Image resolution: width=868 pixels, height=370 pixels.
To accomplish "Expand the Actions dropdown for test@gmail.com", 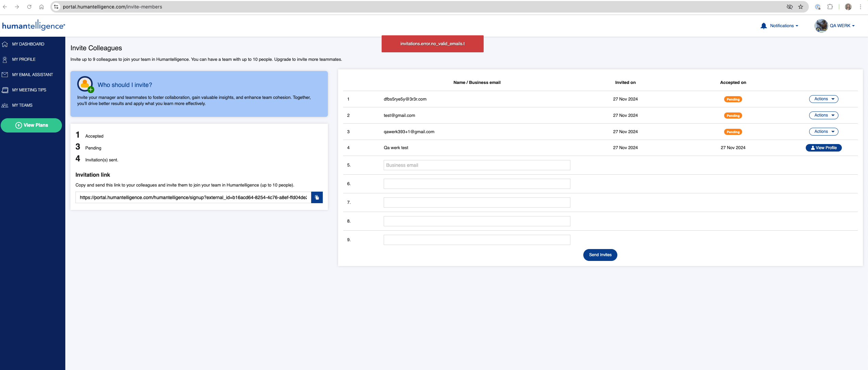I will click(824, 115).
